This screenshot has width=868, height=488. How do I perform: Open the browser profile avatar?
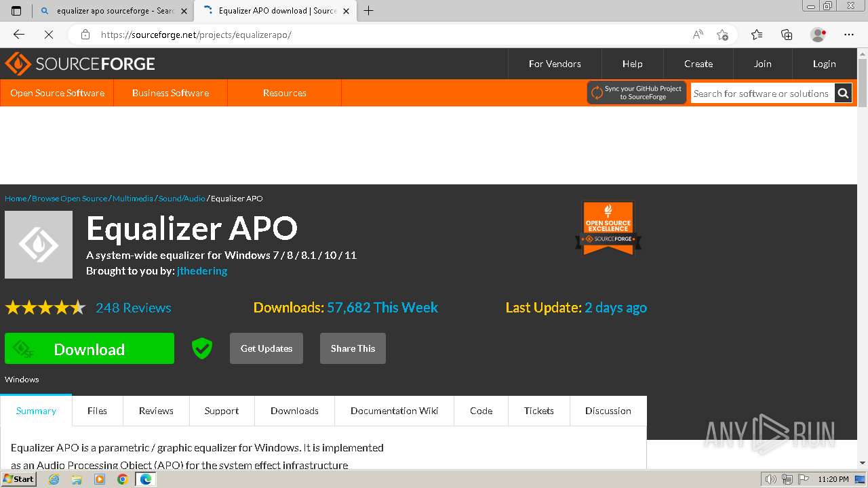[x=818, y=35]
